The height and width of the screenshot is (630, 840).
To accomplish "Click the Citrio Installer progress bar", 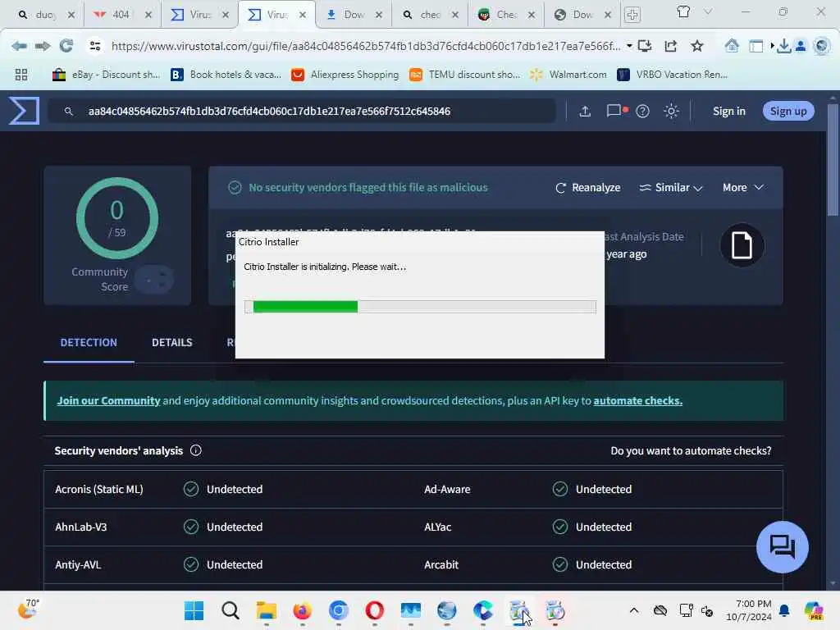I will coord(420,307).
